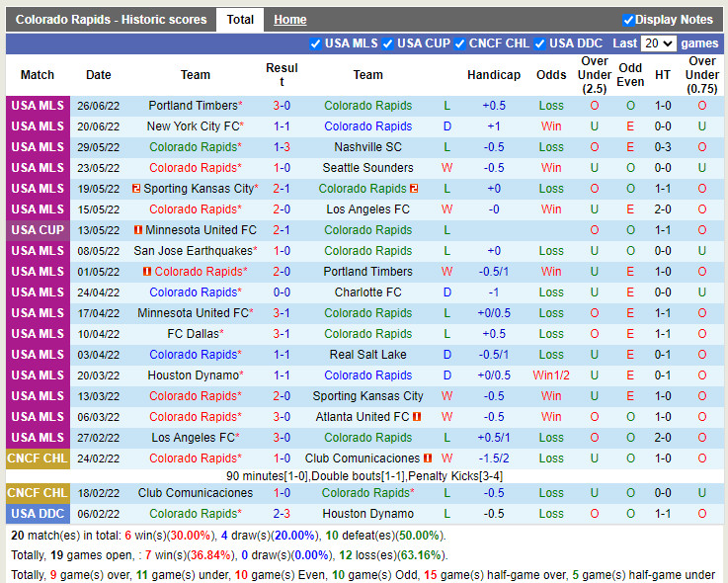Open the Last 20 games dropdown

point(658,43)
